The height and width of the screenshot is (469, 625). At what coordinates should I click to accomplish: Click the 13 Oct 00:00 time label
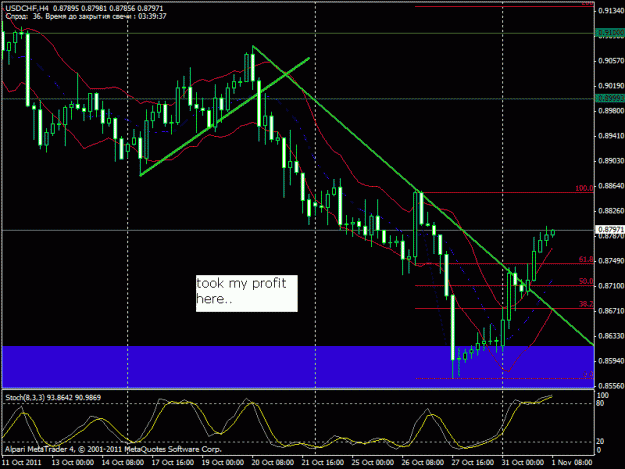pos(73,463)
